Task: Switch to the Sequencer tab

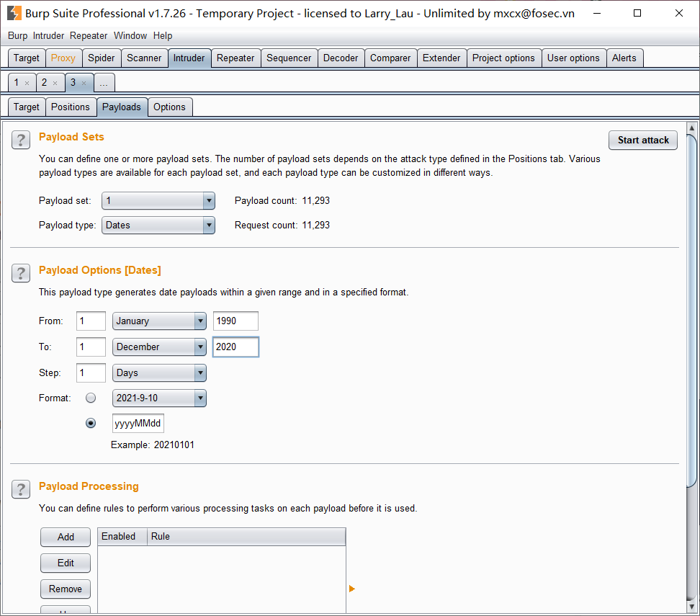Action: pos(289,58)
